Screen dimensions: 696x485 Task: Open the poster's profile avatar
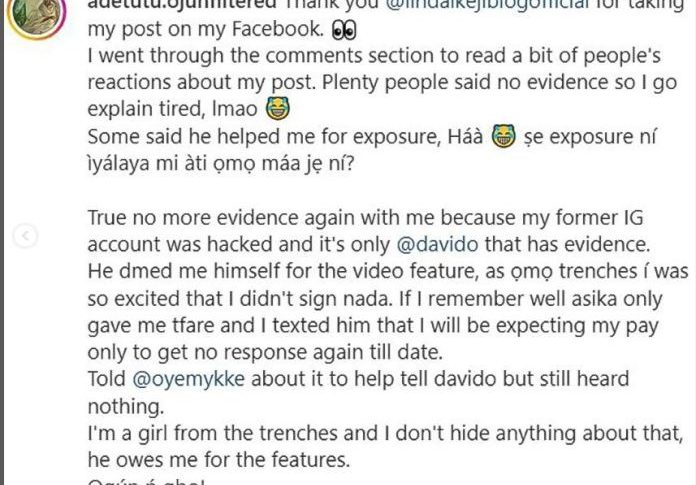click(37, 16)
